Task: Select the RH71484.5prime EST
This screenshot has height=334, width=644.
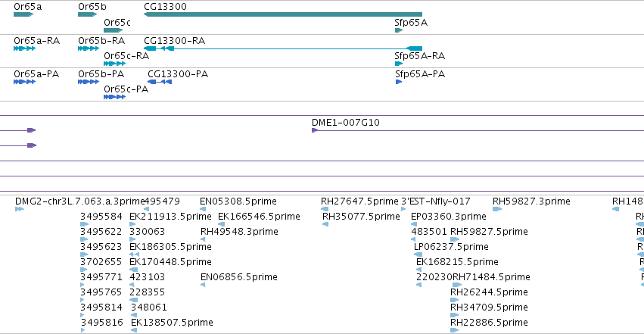Action: point(457,285)
